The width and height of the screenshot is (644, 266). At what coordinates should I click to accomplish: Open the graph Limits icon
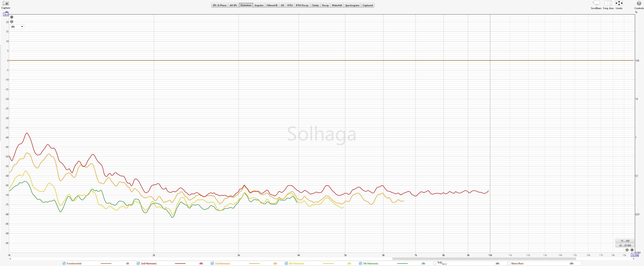coord(619,3)
